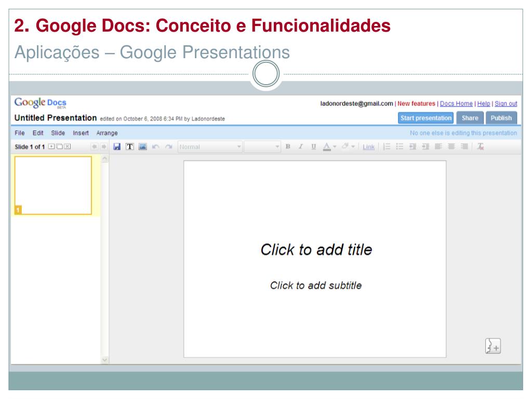Click the 'Click to add title' placeholder

coord(316,250)
